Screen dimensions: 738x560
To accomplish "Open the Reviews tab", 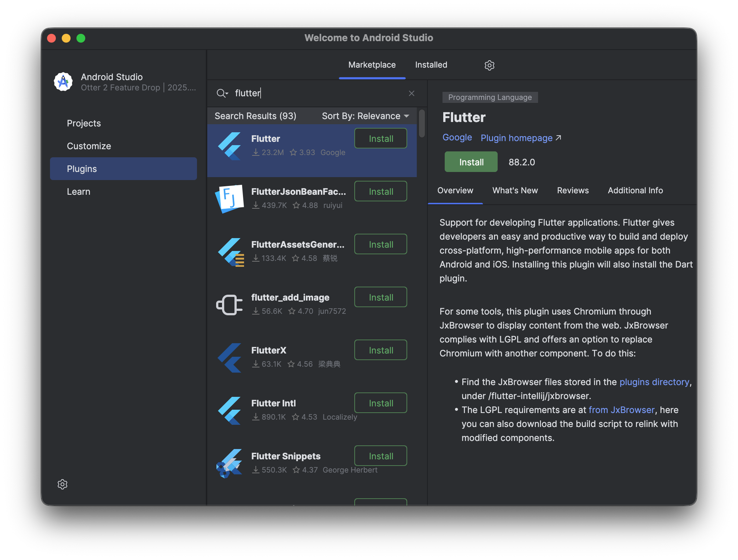I will click(572, 190).
